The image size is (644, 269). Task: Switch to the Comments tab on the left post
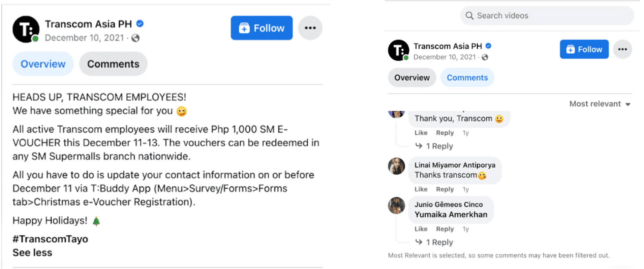pyautogui.click(x=113, y=64)
